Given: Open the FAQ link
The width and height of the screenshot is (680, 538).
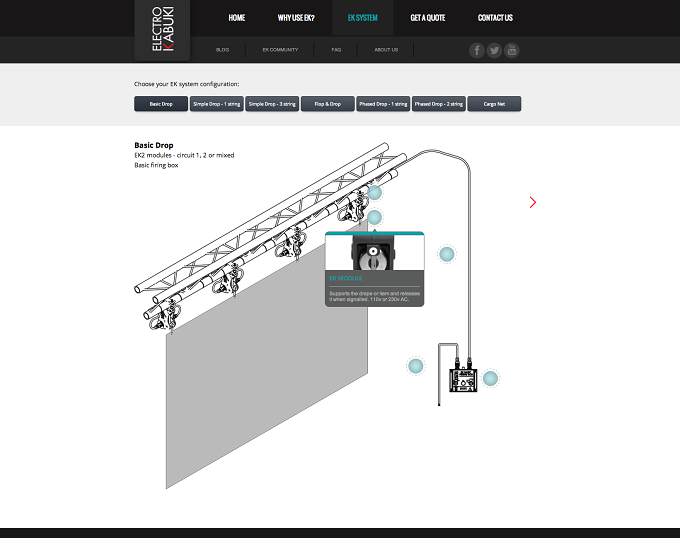Looking at the screenshot, I should (x=336, y=50).
